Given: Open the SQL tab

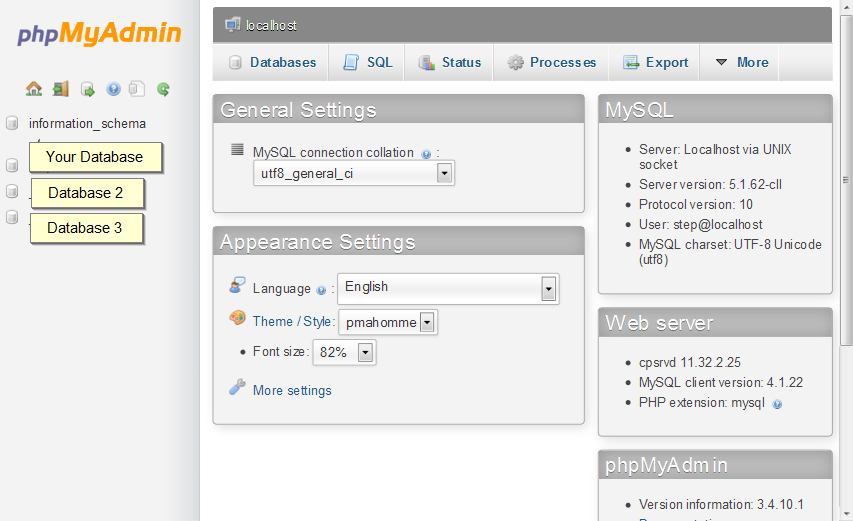Looking at the screenshot, I should pyautogui.click(x=368, y=62).
